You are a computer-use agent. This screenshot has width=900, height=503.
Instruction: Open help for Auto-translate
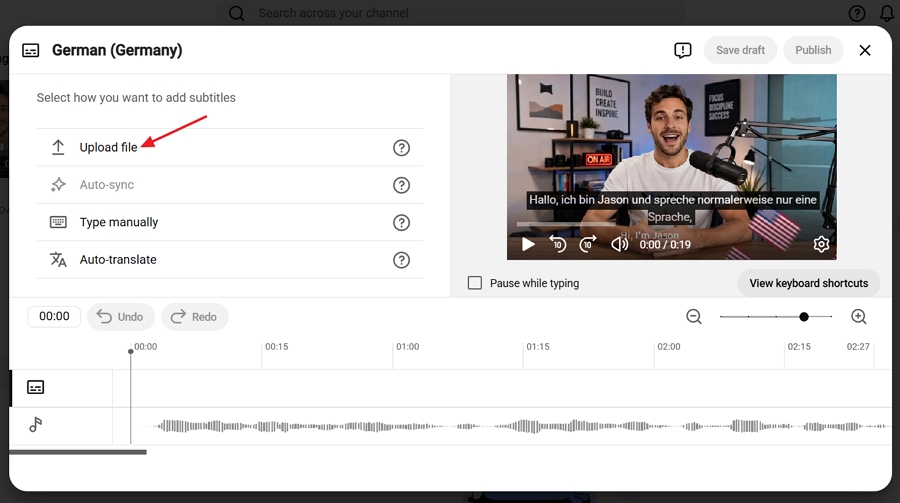pos(401,260)
